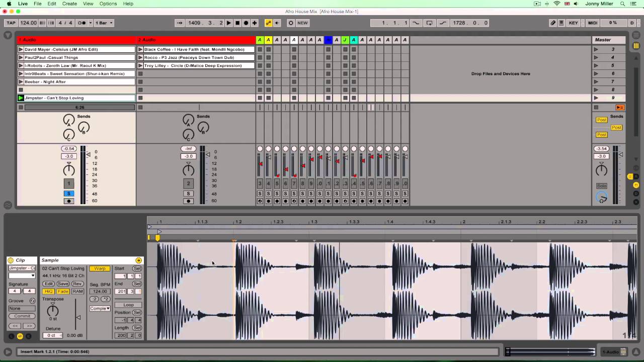
Task: Open the Options menu
Action: (x=108, y=4)
